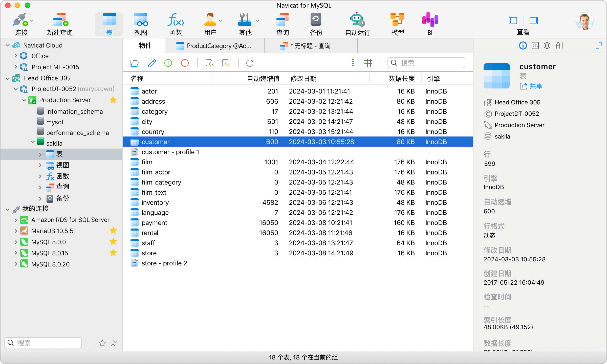Screen dimensions: 607x364
Task: Open design mode with the pencil icon
Action: pyautogui.click(x=151, y=63)
